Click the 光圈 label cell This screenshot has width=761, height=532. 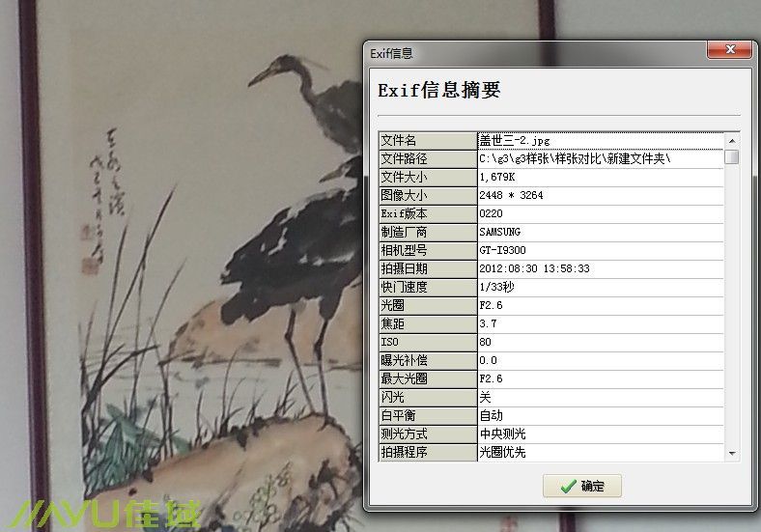pos(428,306)
